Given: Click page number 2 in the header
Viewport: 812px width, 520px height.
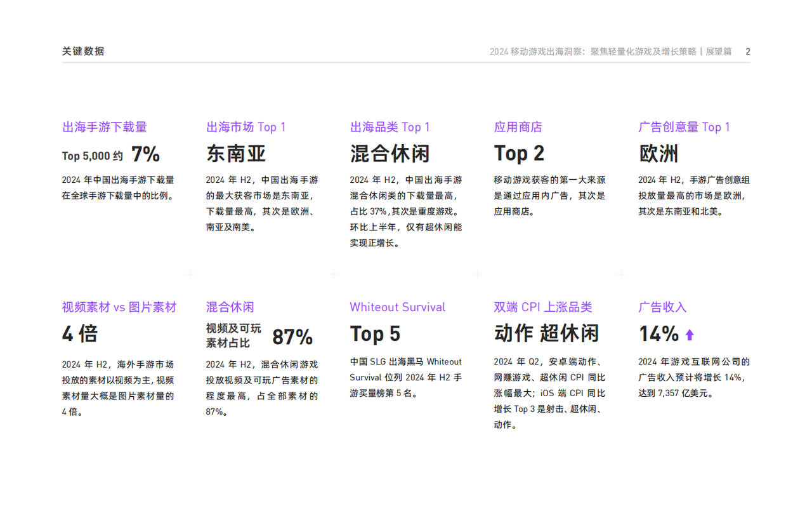Looking at the screenshot, I should pyautogui.click(x=748, y=51).
